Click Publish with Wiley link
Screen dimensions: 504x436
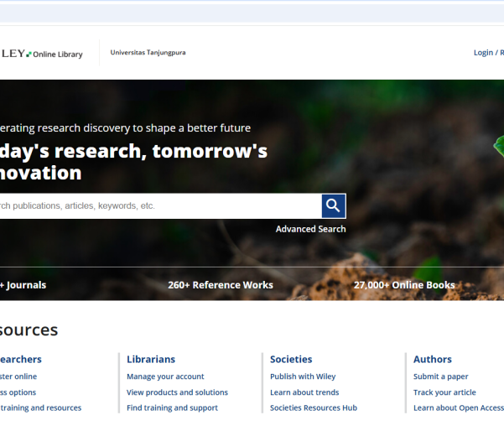pyautogui.click(x=303, y=376)
